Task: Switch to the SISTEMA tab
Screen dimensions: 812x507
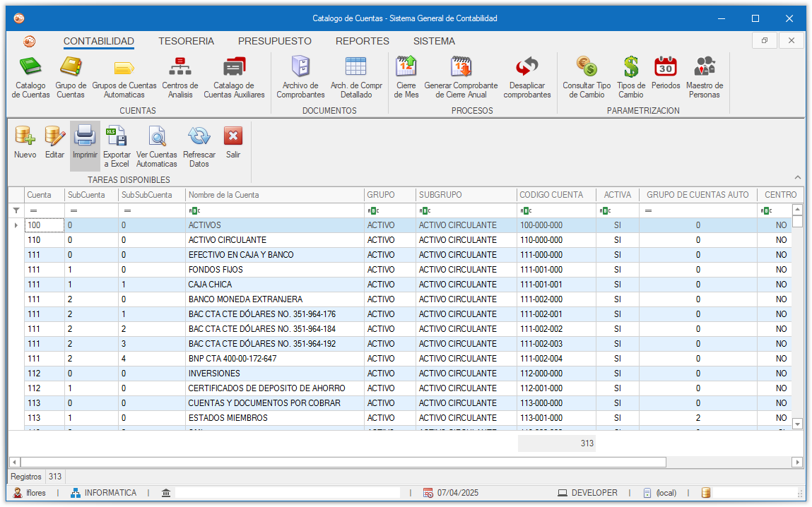Action: [434, 42]
